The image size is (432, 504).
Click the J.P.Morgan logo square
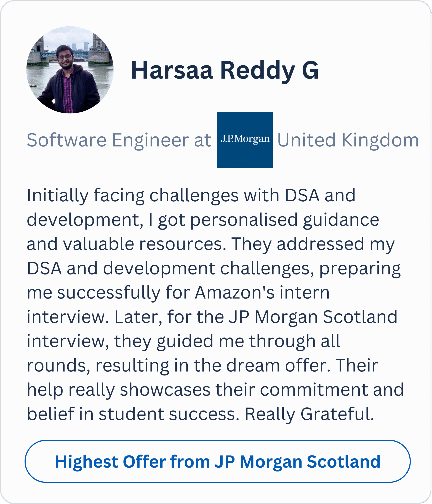coord(245,140)
